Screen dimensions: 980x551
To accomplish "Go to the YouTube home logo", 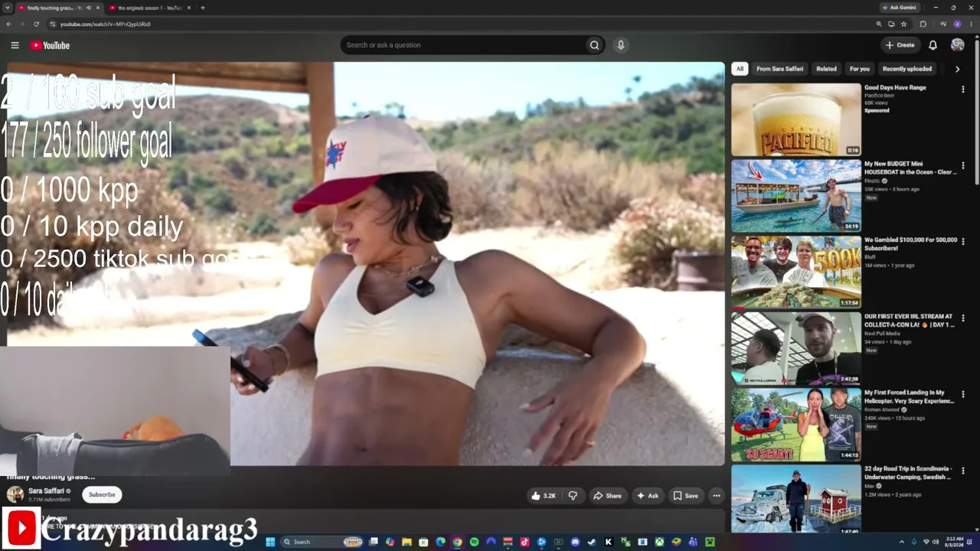I will coord(50,45).
